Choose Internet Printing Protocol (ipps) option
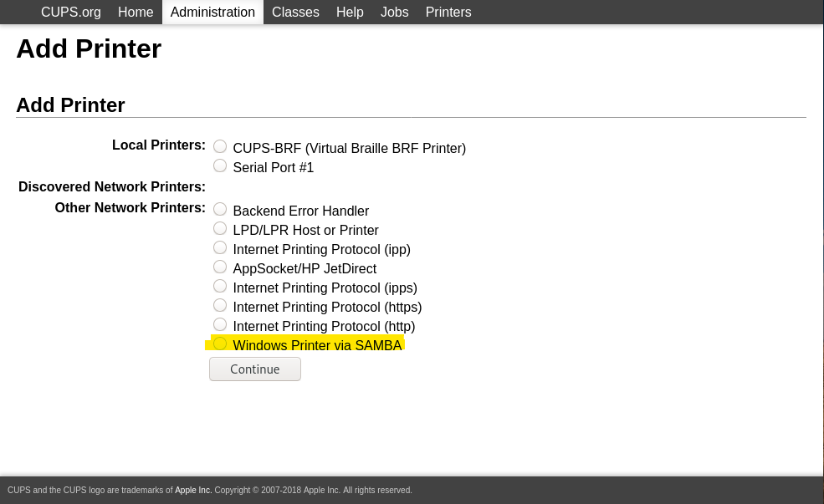 pyautogui.click(x=220, y=286)
